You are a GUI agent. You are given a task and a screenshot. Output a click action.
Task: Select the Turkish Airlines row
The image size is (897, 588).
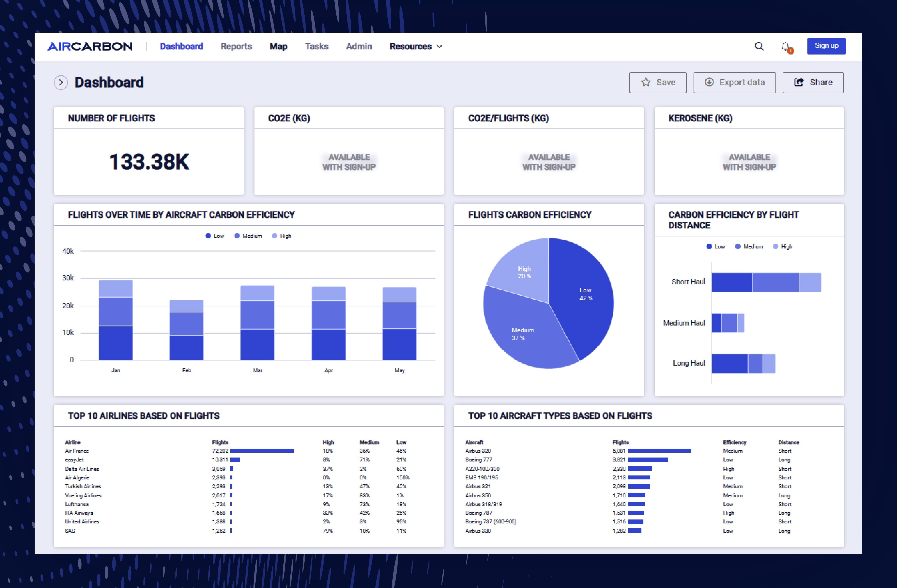(237, 486)
